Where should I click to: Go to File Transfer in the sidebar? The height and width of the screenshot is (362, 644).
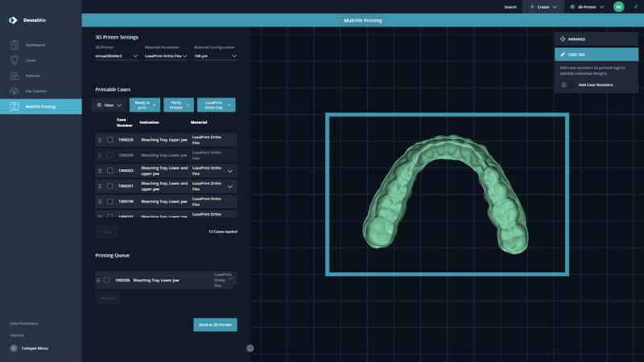[x=36, y=91]
